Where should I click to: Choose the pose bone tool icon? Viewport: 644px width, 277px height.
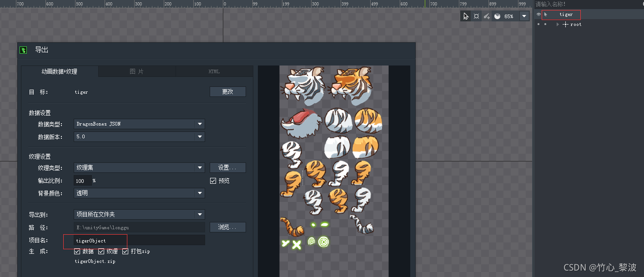476,16
